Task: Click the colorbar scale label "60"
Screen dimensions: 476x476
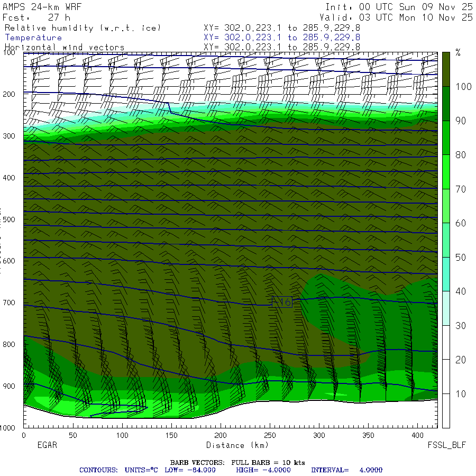Action: [461, 223]
